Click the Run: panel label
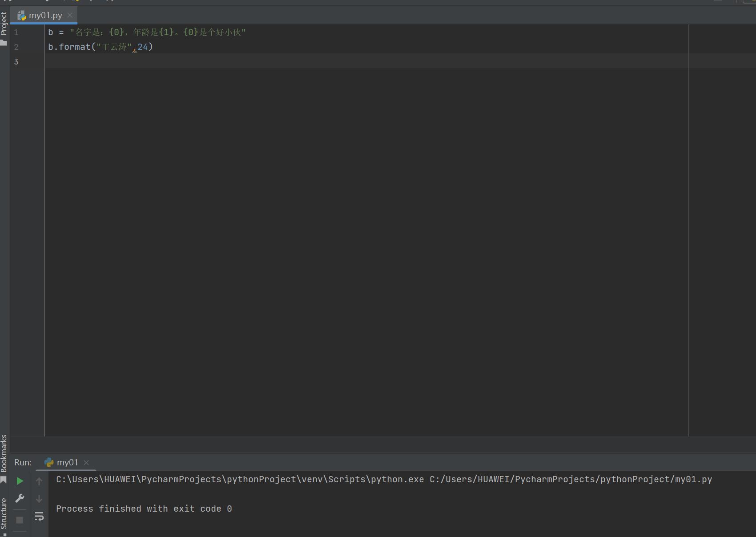Screen dimensions: 756x537 coord(23,463)
